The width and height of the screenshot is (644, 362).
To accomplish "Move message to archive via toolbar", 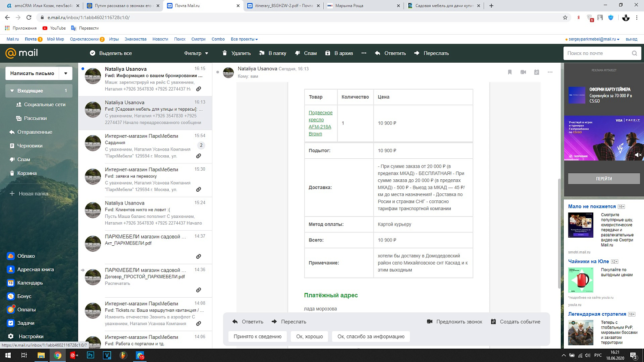I will (339, 53).
